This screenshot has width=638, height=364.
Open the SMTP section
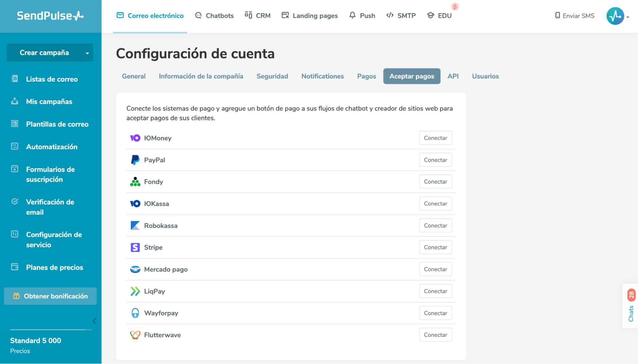tap(401, 16)
